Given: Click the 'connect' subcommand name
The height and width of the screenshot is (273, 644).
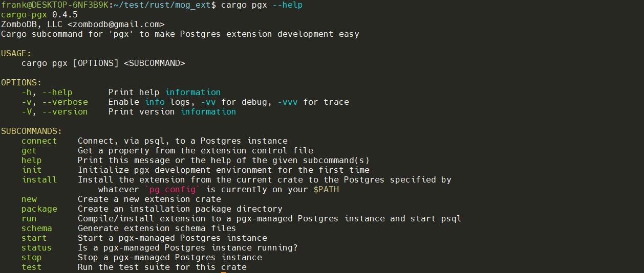Looking at the screenshot, I should (x=39, y=141).
